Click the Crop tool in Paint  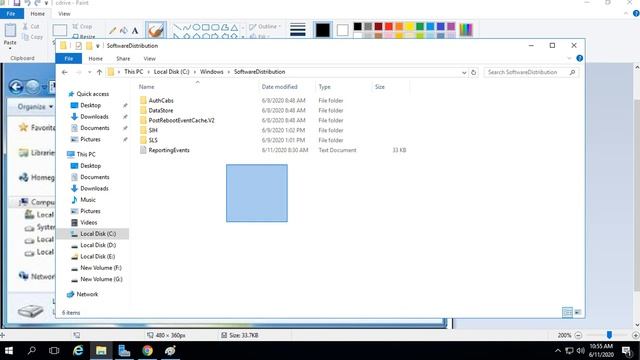pyautogui.click(x=82, y=27)
